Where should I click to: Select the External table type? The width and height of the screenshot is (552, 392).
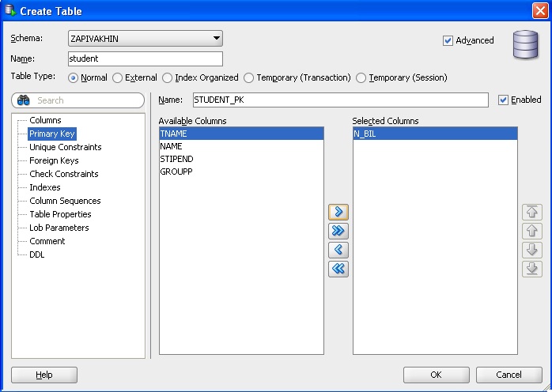(x=117, y=77)
